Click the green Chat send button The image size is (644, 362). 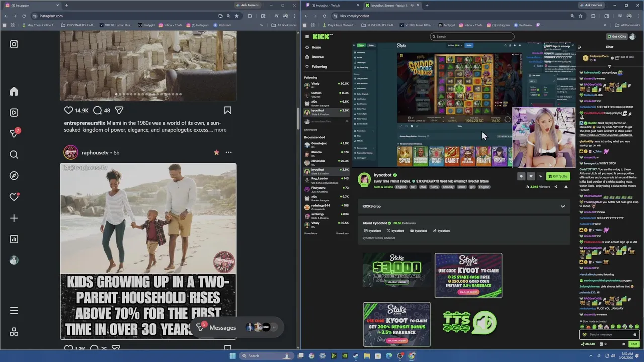coord(634,344)
